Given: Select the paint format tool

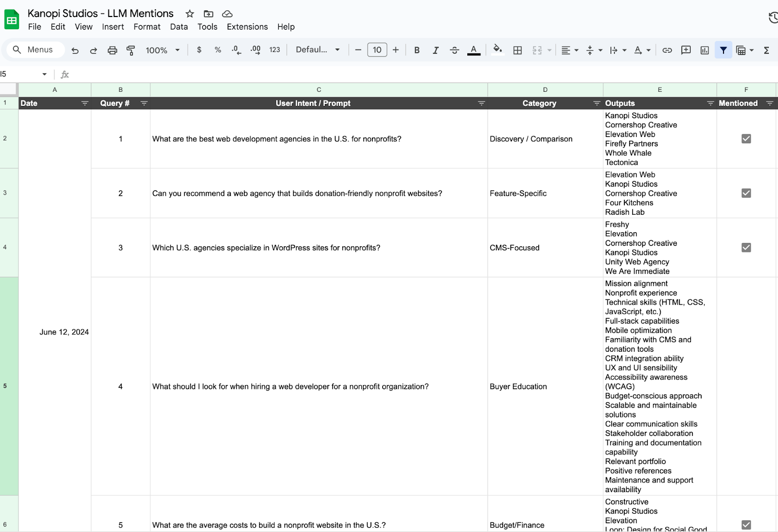Looking at the screenshot, I should [131, 50].
